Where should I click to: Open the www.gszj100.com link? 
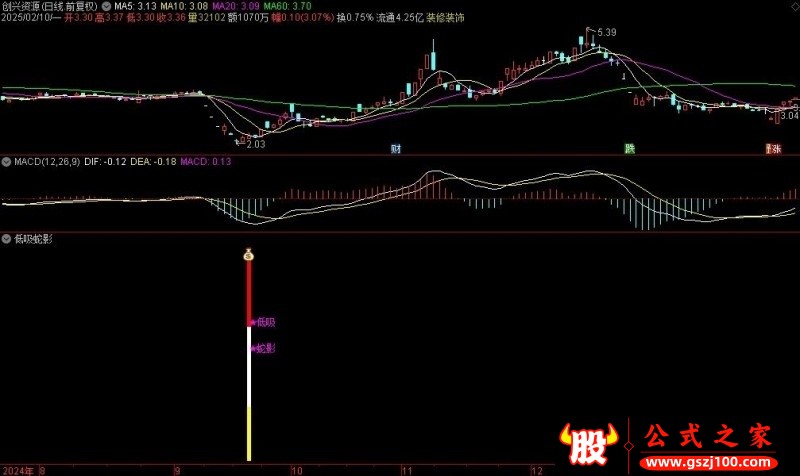click(x=709, y=462)
